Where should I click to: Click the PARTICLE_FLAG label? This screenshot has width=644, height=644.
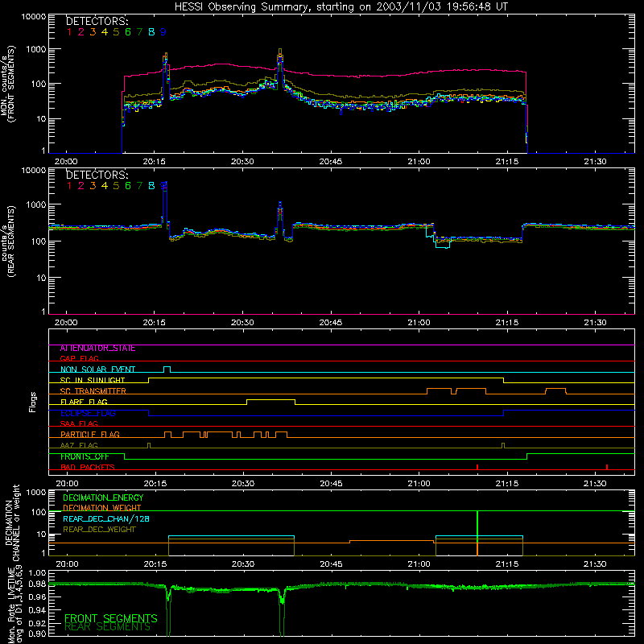click(x=90, y=435)
